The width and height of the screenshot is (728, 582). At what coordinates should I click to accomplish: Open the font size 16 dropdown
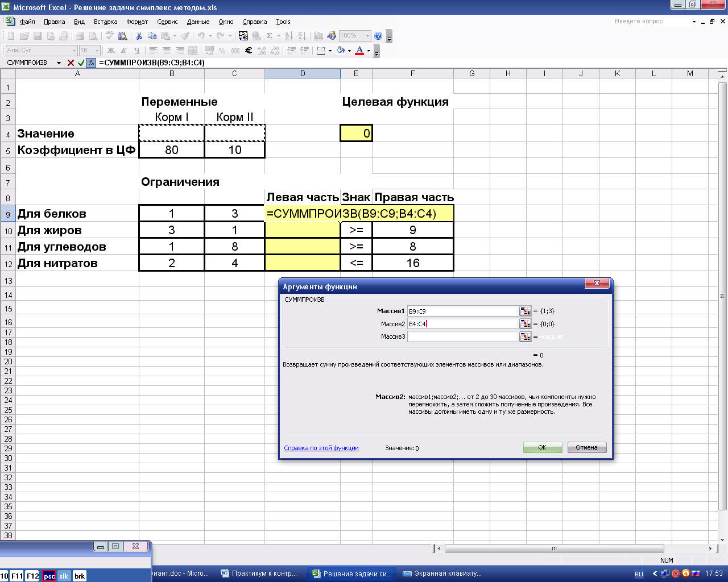click(97, 51)
